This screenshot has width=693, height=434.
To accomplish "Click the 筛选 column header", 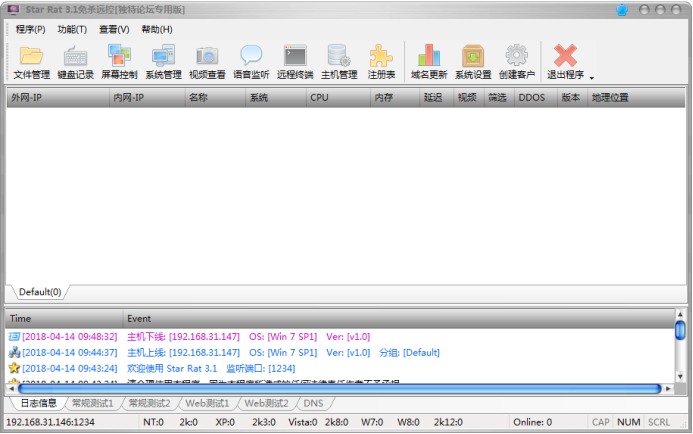I will (499, 97).
